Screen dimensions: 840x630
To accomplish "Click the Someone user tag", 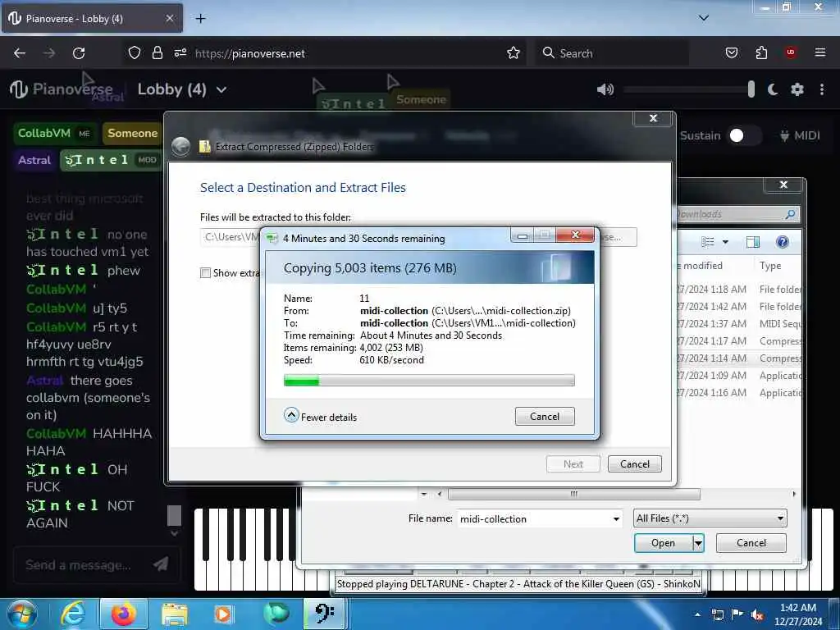I will pos(132,133).
